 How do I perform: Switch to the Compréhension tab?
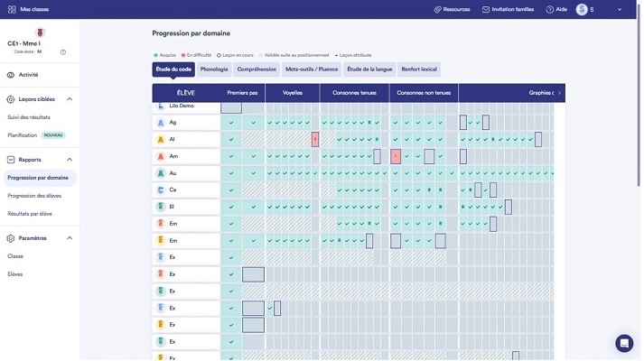[257, 69]
